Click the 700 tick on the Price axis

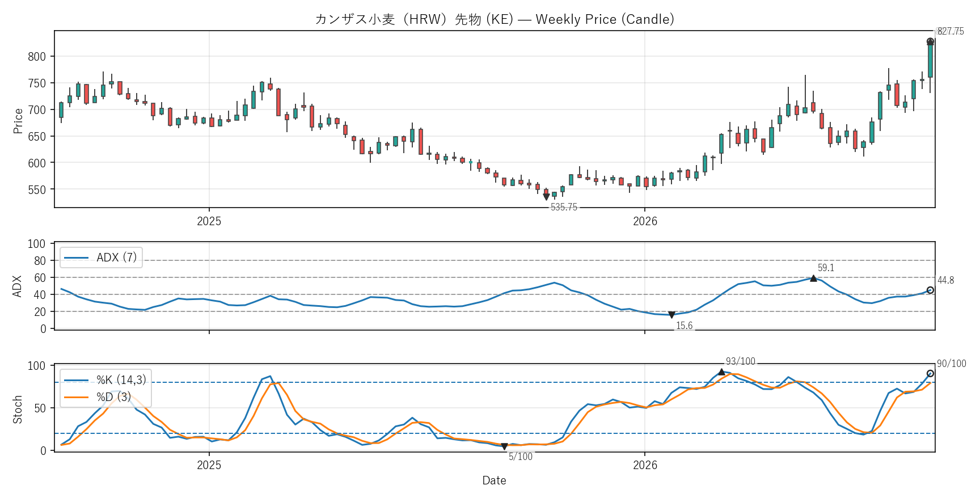[37, 110]
